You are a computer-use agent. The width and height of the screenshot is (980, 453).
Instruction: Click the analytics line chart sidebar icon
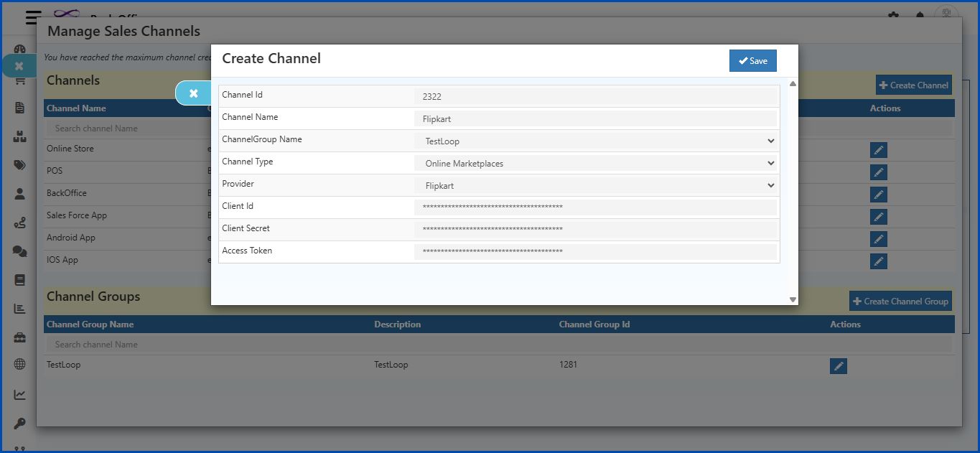click(19, 393)
